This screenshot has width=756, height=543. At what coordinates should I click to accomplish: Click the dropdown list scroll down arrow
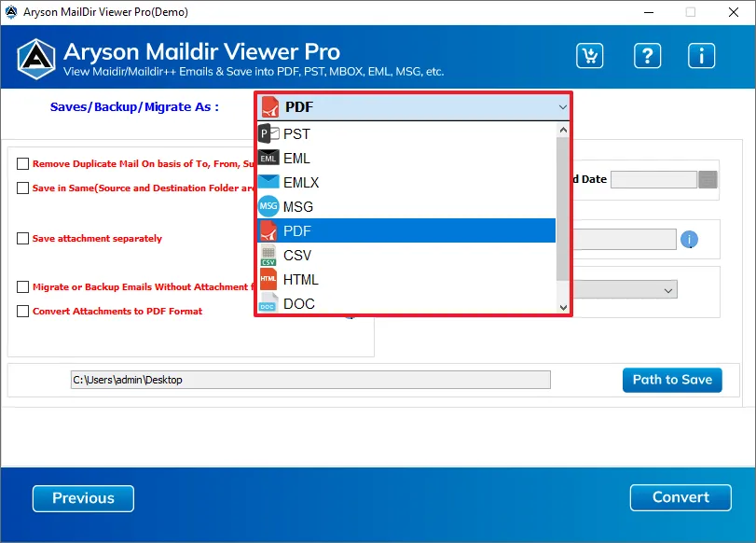click(x=563, y=308)
